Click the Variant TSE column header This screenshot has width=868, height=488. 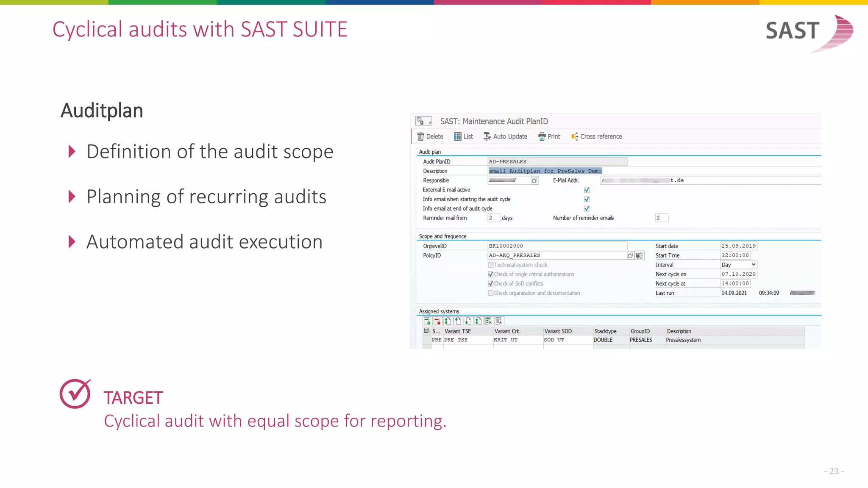click(x=468, y=331)
